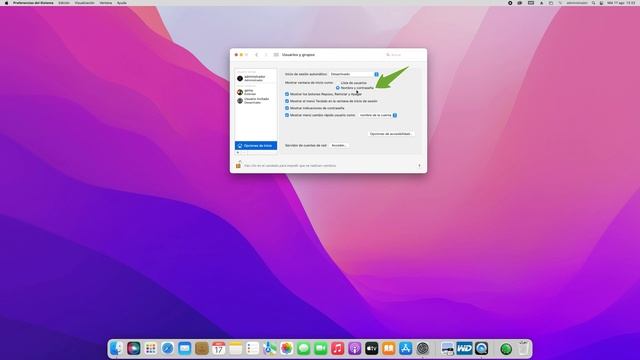Open the Music app in the Dock
This screenshot has height=360, width=640.
click(x=338, y=349)
